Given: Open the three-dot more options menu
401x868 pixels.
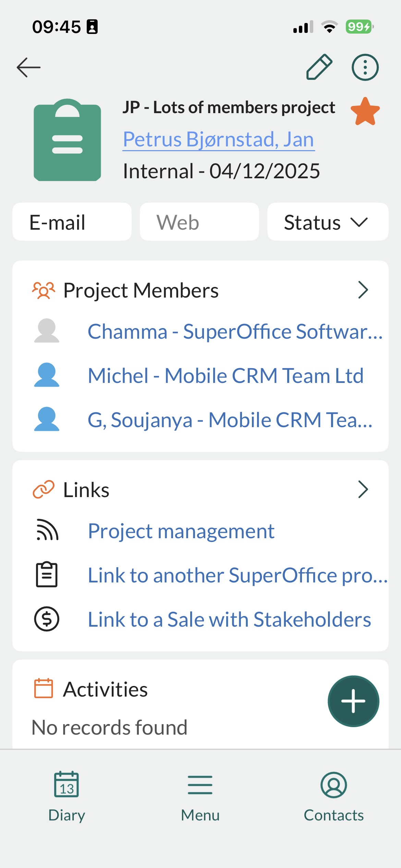Looking at the screenshot, I should (x=365, y=67).
